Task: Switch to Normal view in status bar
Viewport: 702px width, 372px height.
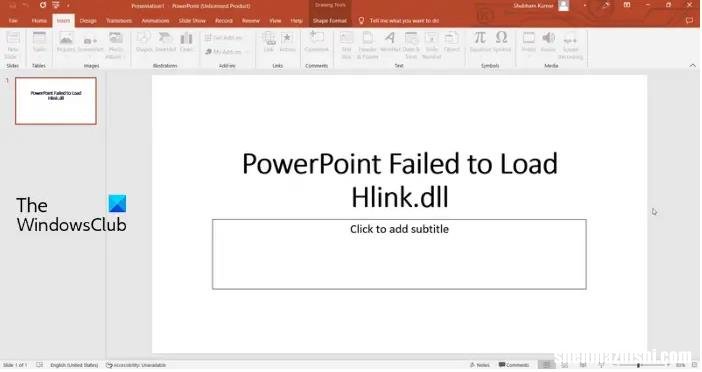Action: pyautogui.click(x=547, y=365)
